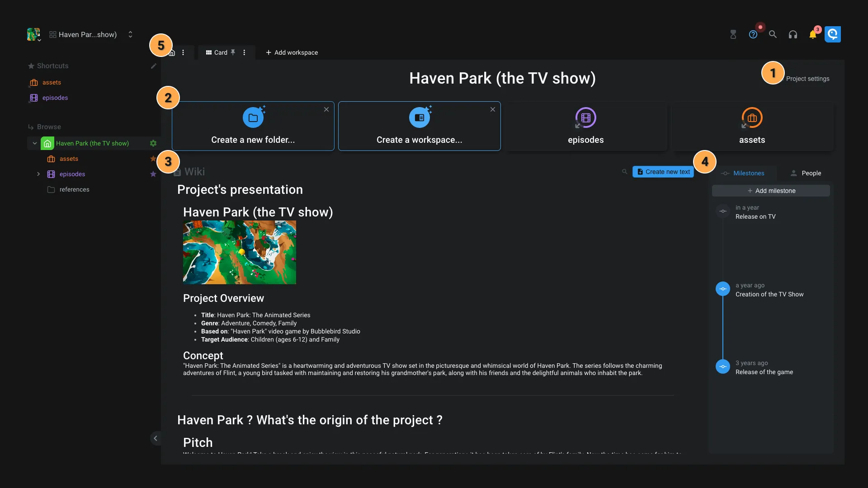
Task: Collapse Haven Park (the TV show) tree item
Action: (x=34, y=143)
